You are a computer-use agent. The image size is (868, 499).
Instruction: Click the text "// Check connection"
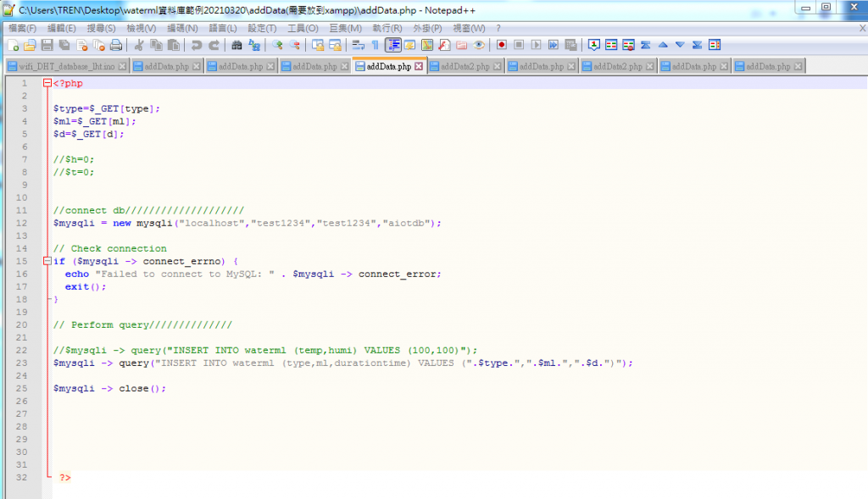pos(109,248)
